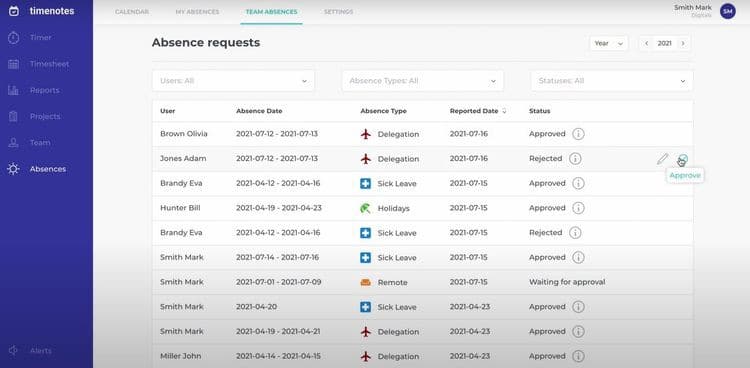Viewport: 750px width, 368px height.
Task: Click the edit pencil icon for Jones Adam
Action: pos(662,159)
